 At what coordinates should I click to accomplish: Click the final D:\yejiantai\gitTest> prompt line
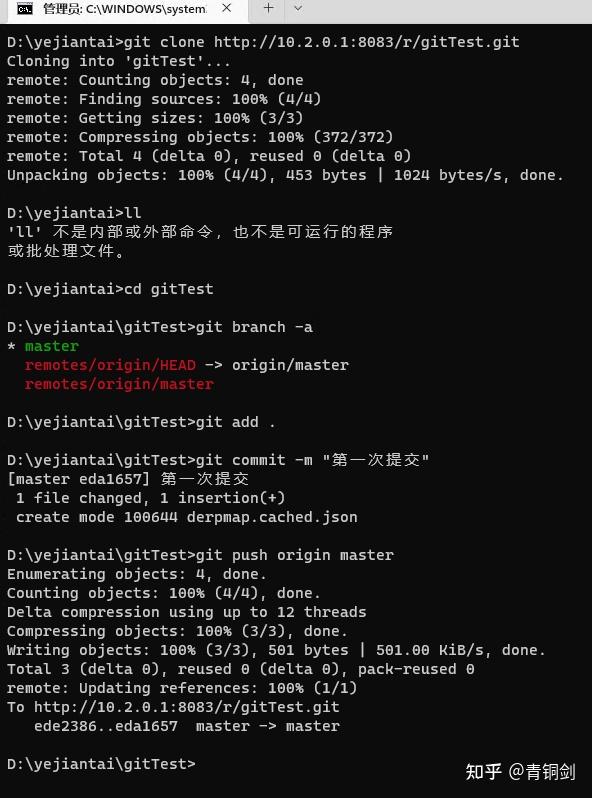click(101, 764)
